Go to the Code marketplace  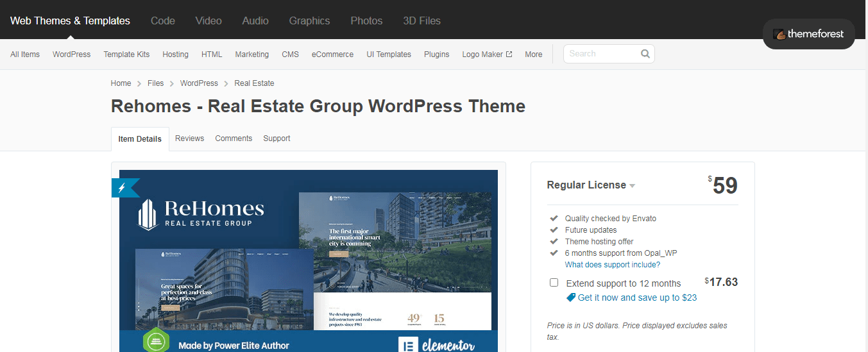163,21
